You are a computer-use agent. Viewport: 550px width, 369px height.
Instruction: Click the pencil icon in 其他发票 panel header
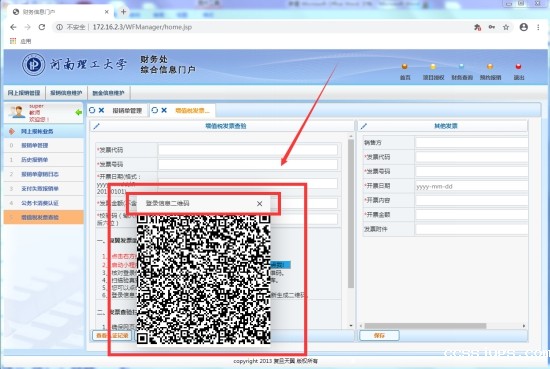click(x=364, y=126)
